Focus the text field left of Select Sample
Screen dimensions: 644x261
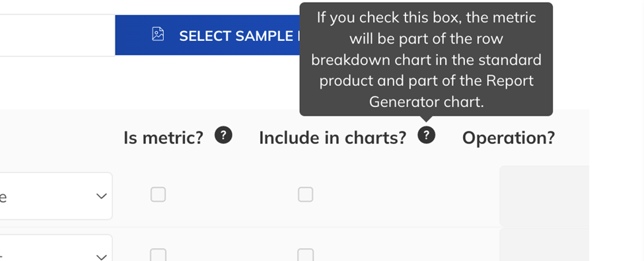(57, 35)
